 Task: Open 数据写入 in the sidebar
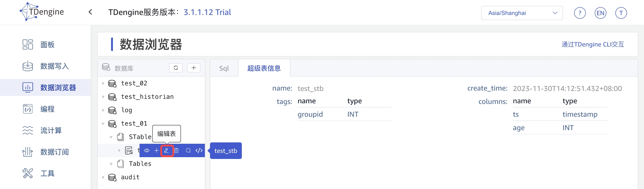pos(54,66)
